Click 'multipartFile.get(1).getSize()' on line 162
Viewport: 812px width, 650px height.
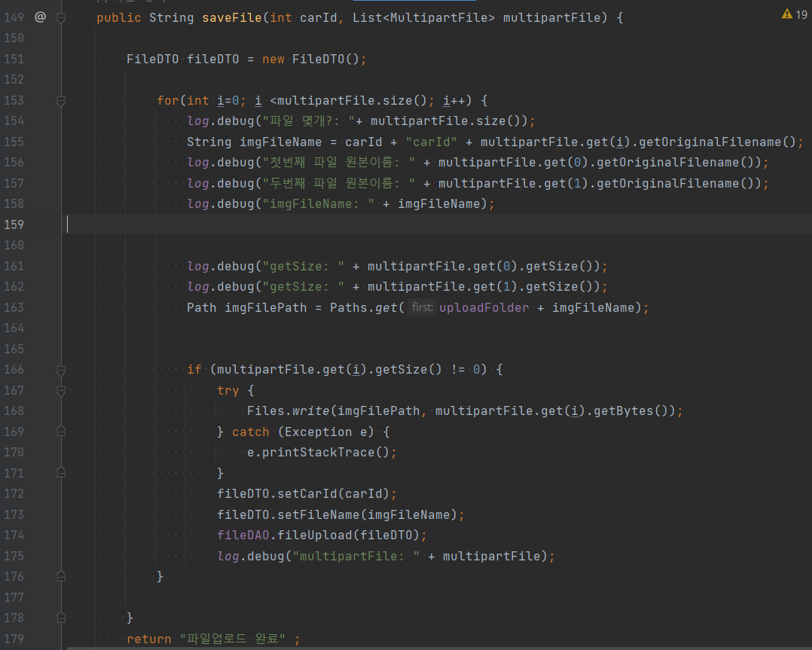483,286
